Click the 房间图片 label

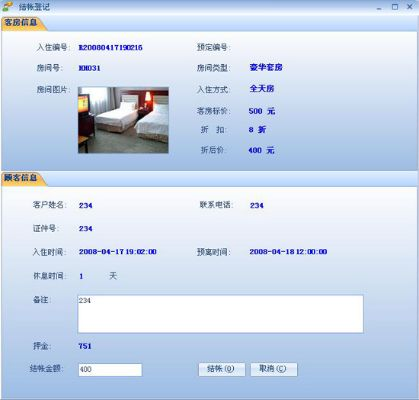[53, 89]
